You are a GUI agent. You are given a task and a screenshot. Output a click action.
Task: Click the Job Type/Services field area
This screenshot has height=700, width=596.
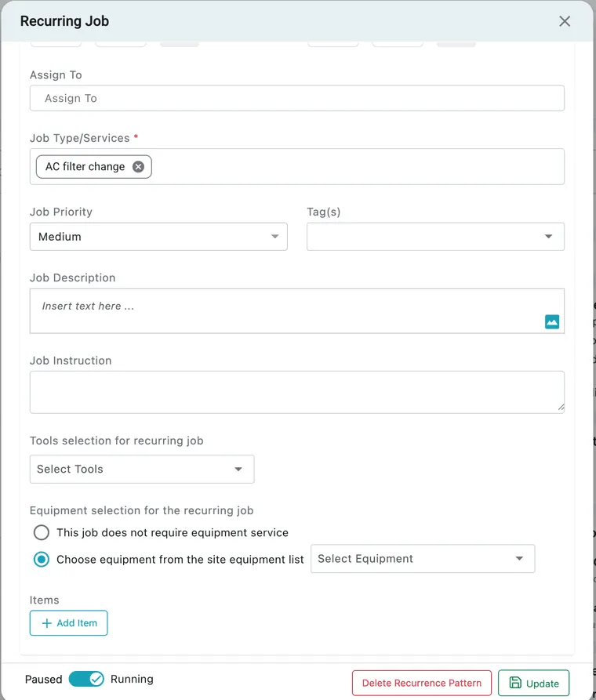297,166
